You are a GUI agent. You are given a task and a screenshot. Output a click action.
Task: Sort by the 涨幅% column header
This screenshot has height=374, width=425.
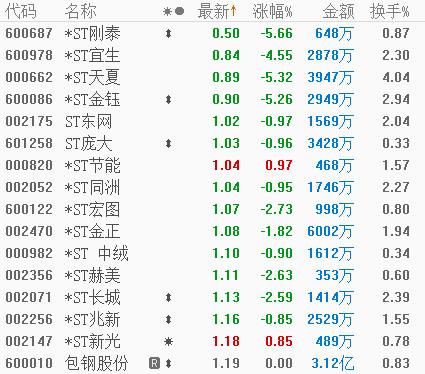click(x=272, y=11)
